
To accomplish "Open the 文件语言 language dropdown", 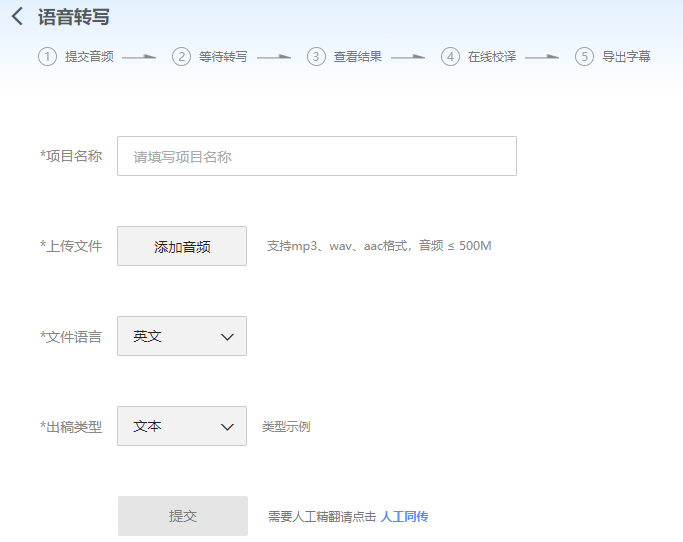I will (182, 336).
